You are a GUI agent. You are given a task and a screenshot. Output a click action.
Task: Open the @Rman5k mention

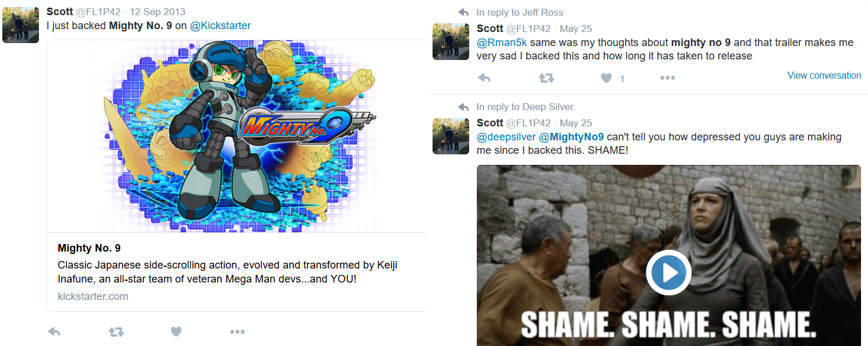(x=502, y=43)
